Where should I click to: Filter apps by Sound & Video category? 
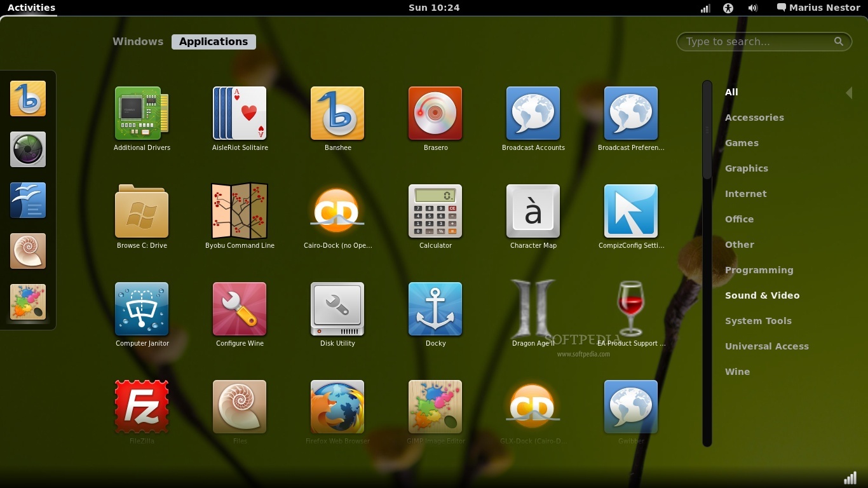[762, 295]
